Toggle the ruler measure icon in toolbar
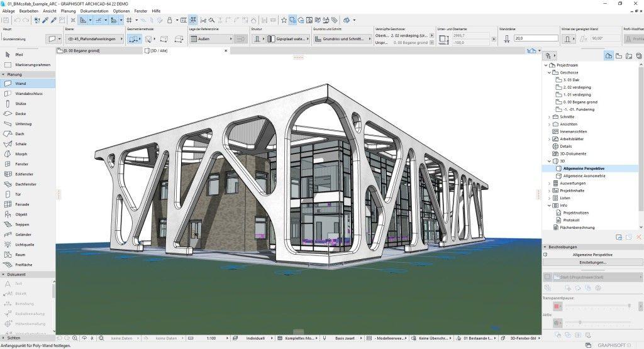Viewport: 644px width, 349px height. (184, 19)
